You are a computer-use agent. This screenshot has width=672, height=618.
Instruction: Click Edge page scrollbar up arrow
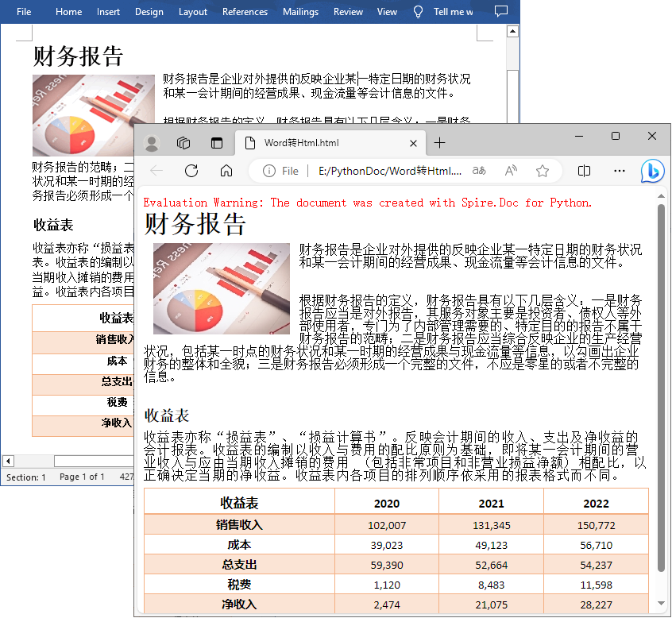662,196
